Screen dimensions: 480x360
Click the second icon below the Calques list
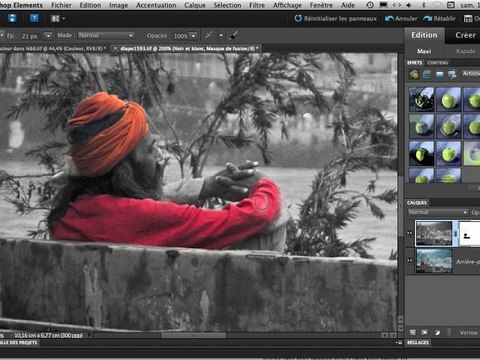[x=425, y=332]
